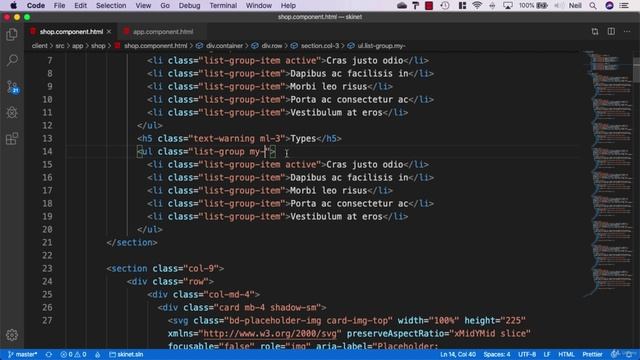
Task: Click breadcrumb app folder
Action: point(78,46)
